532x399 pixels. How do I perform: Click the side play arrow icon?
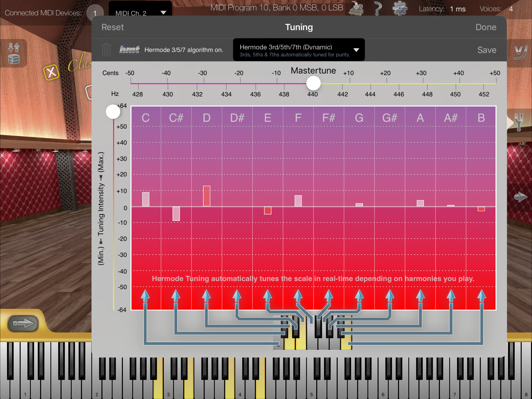[x=520, y=197]
